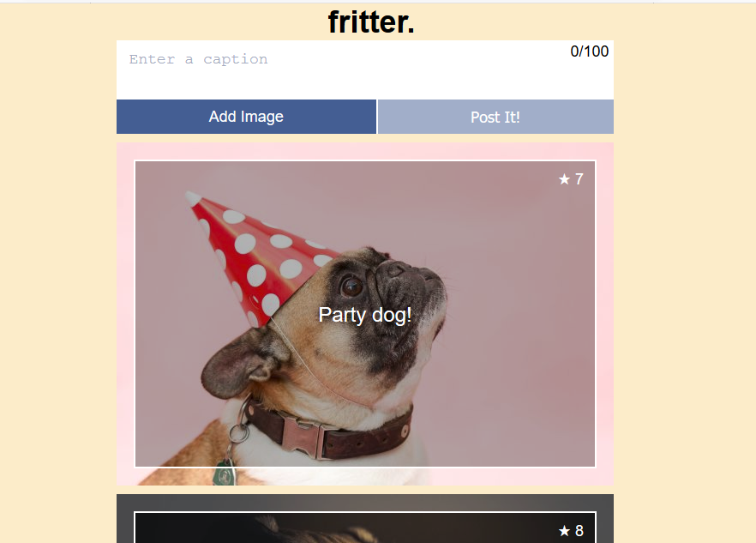Click the collar's metal buckle
This screenshot has height=543, width=756.
point(303,437)
